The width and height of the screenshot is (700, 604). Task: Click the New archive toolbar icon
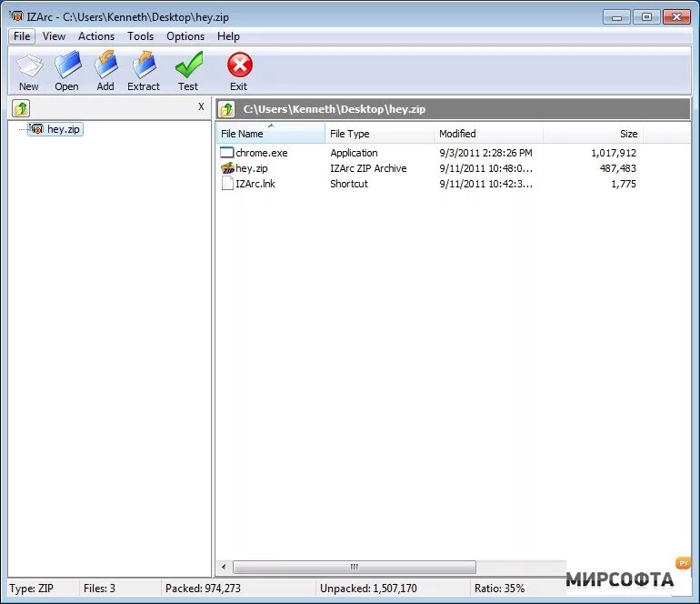pyautogui.click(x=29, y=66)
